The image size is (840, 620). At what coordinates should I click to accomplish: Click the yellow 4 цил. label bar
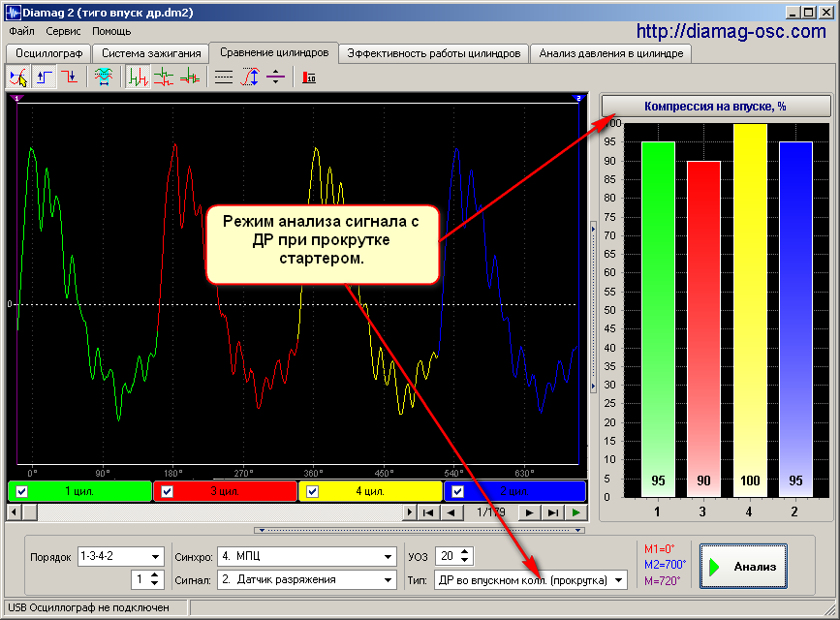click(370, 491)
